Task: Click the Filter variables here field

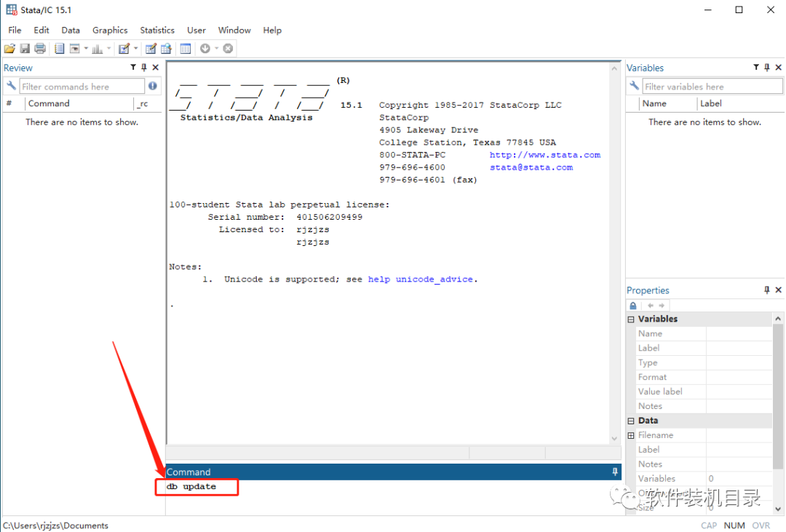Action: [x=712, y=87]
